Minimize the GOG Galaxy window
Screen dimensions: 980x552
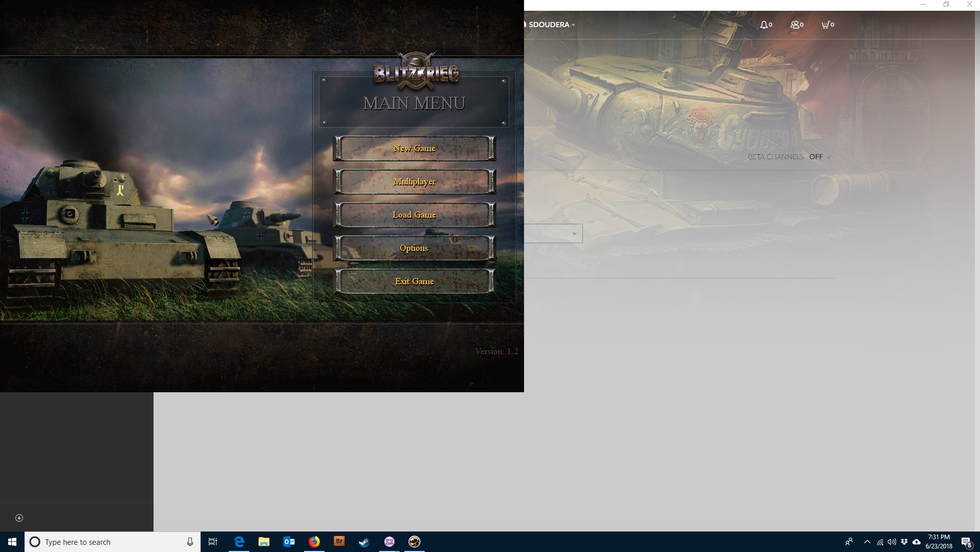tap(923, 5)
